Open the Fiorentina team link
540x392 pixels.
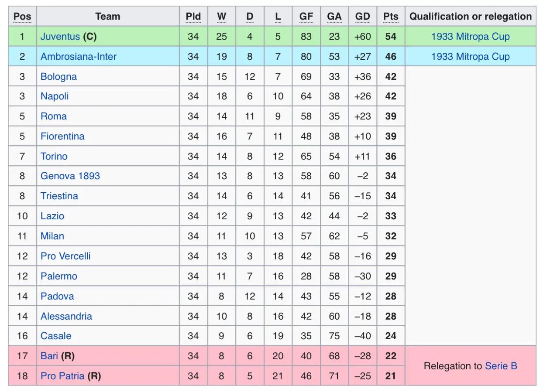coord(62,136)
